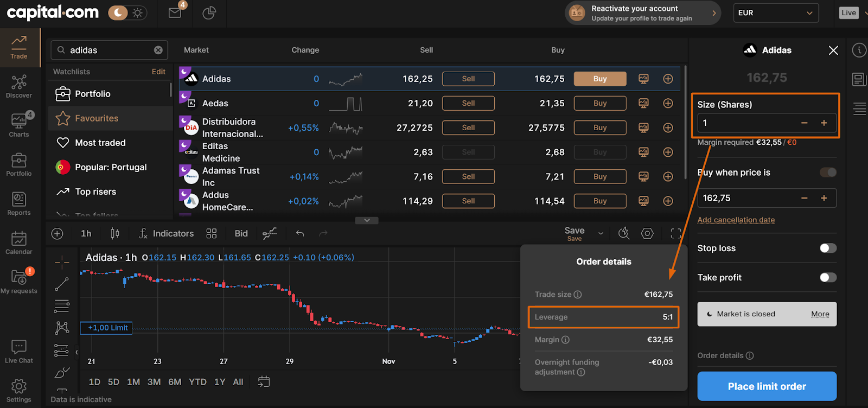Click Buy button for Distribuidora Internacional

pyautogui.click(x=600, y=127)
